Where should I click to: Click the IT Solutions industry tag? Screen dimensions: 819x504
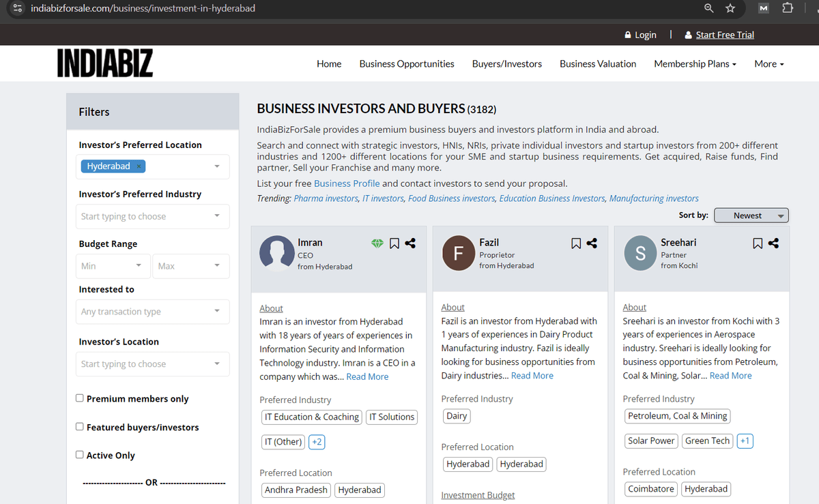click(392, 417)
